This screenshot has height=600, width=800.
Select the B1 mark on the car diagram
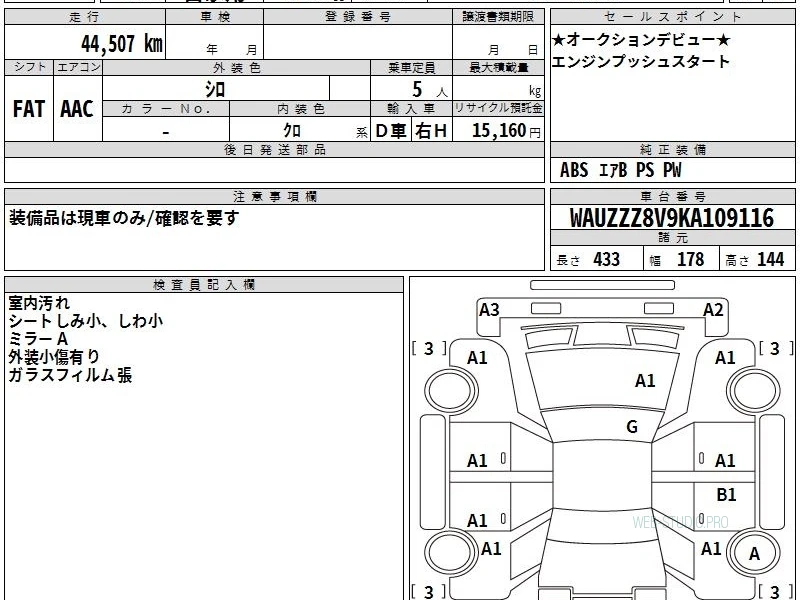click(726, 494)
